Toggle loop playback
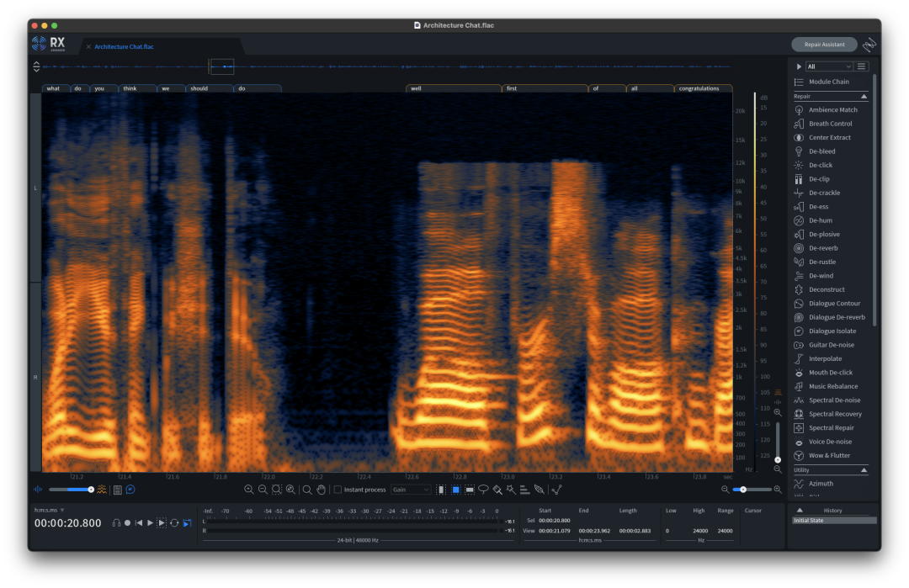Screen dimensions: 909x588 coord(174,523)
